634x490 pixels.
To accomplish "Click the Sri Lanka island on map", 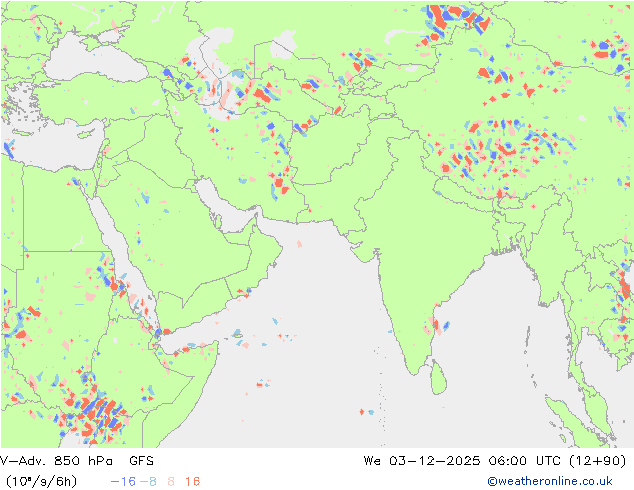I will [439, 378].
